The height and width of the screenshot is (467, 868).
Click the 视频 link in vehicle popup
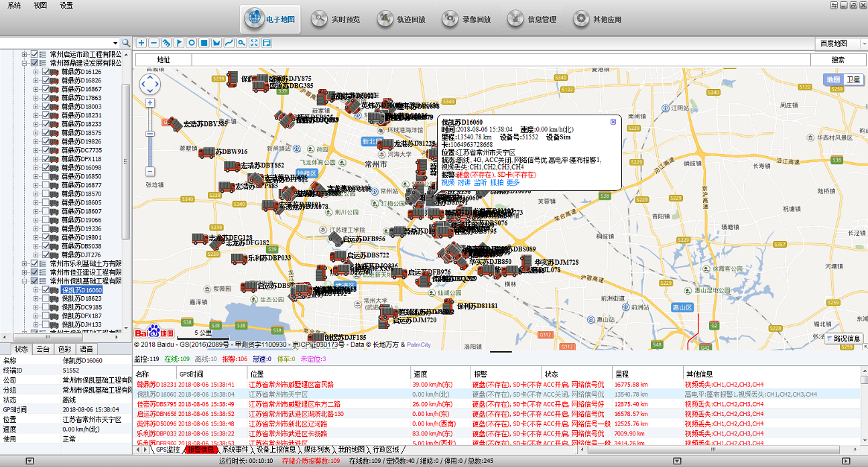click(448, 182)
